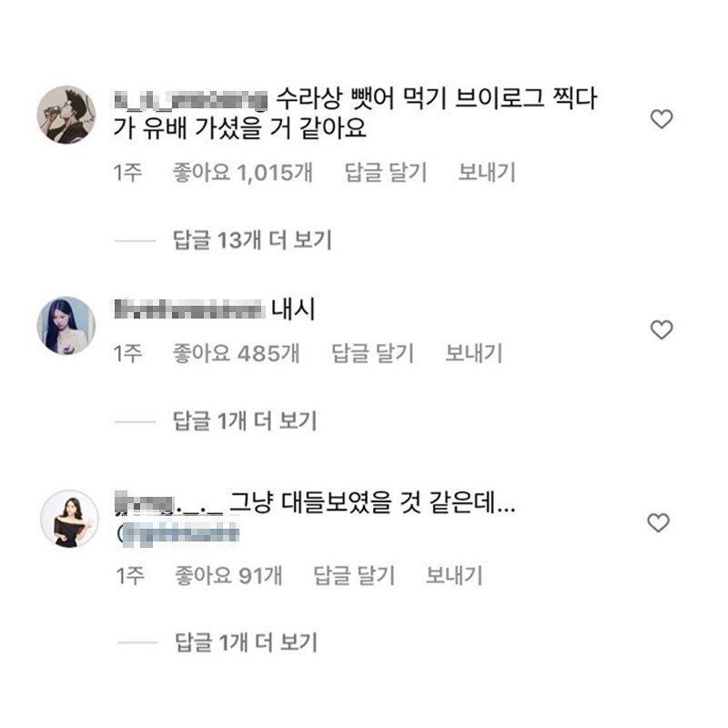Send the '내시' comment using '보내기'
Image resolution: width=728 pixels, height=728 pixels.
pyautogui.click(x=473, y=353)
